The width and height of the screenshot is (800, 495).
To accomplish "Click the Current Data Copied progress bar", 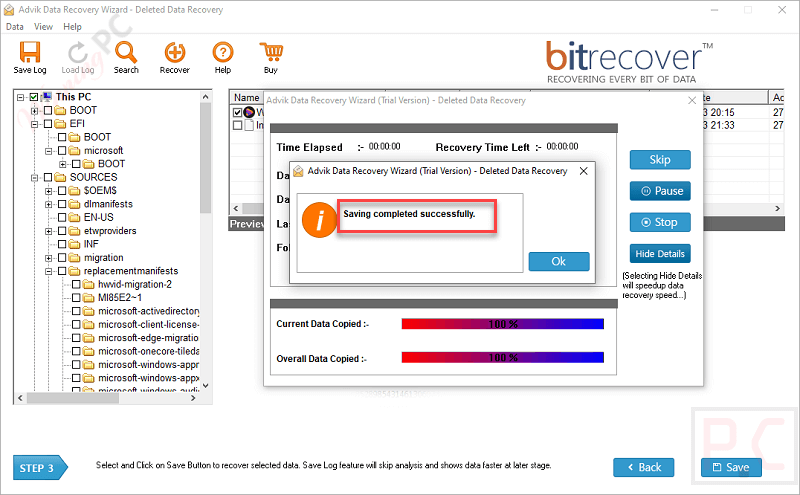I will (503, 324).
